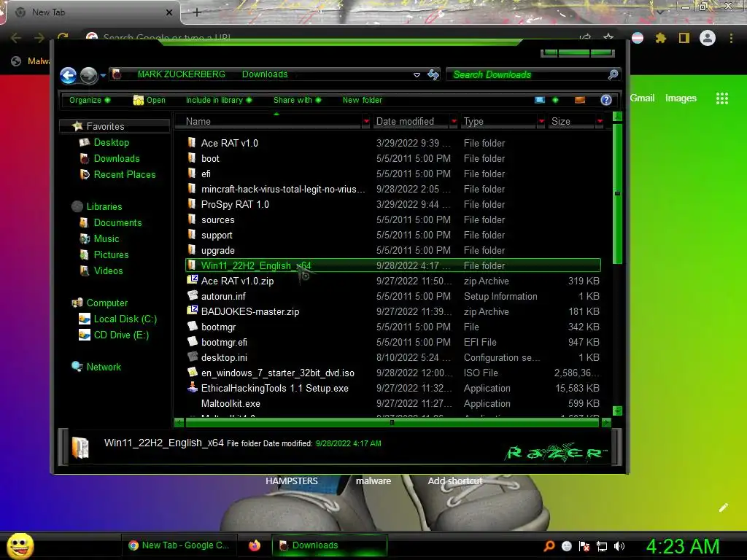Viewport: 747px width, 560px height.
Task: Open Documents library
Action: (x=117, y=223)
